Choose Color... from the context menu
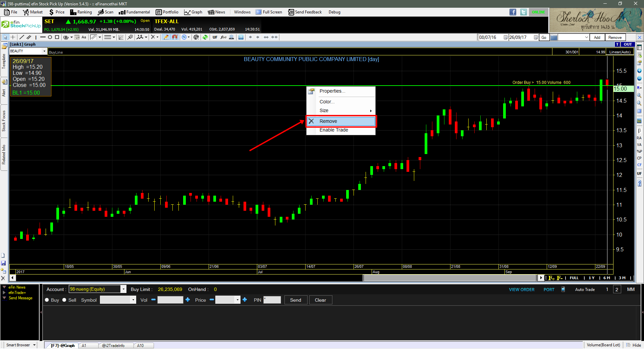 (341, 102)
